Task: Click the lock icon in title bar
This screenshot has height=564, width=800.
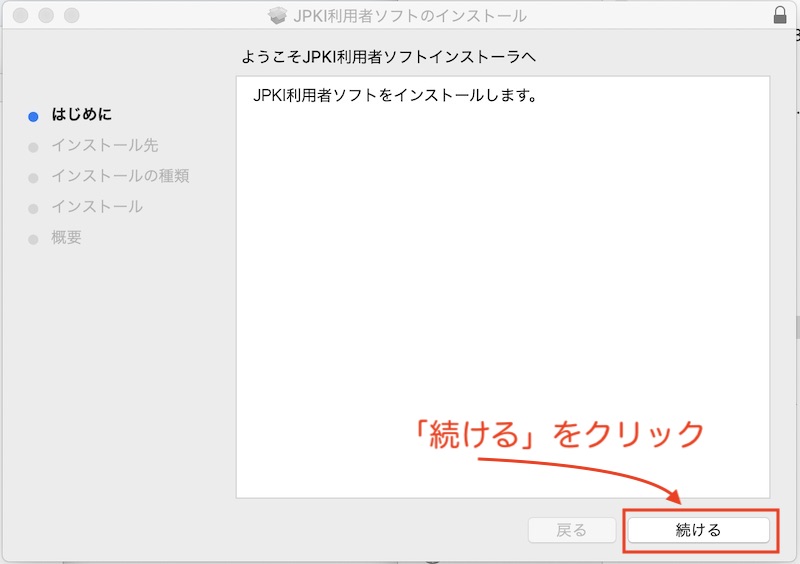Action: click(780, 15)
